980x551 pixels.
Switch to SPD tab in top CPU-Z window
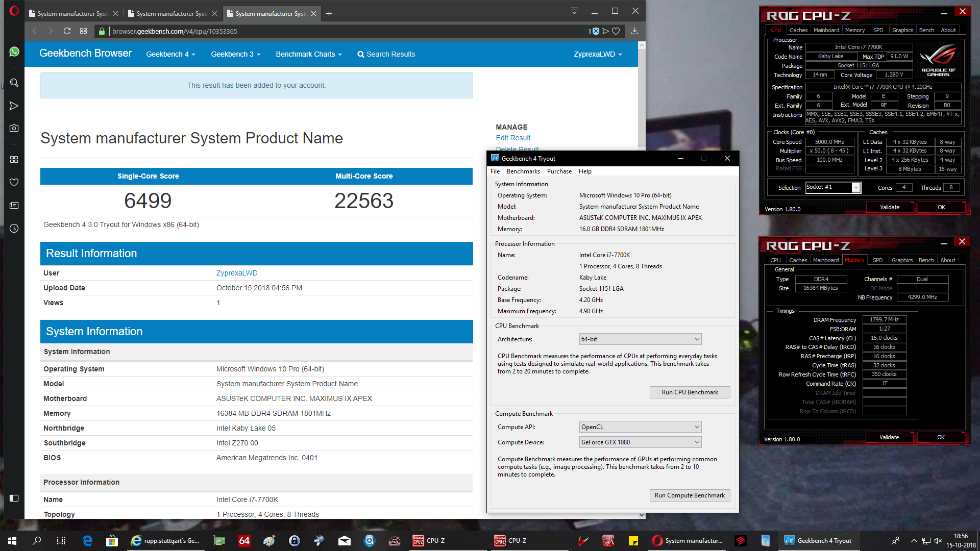point(878,30)
